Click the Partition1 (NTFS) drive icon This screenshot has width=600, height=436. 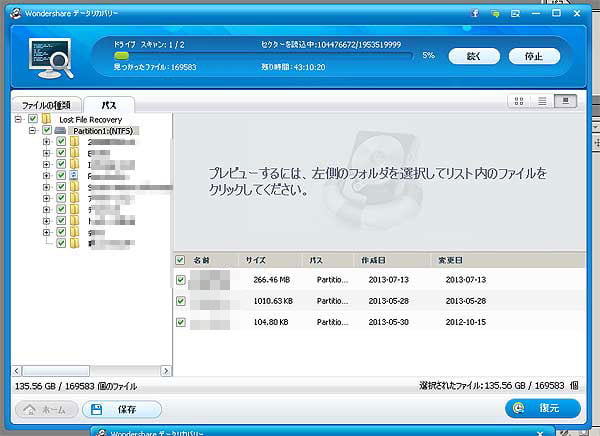(x=61, y=130)
